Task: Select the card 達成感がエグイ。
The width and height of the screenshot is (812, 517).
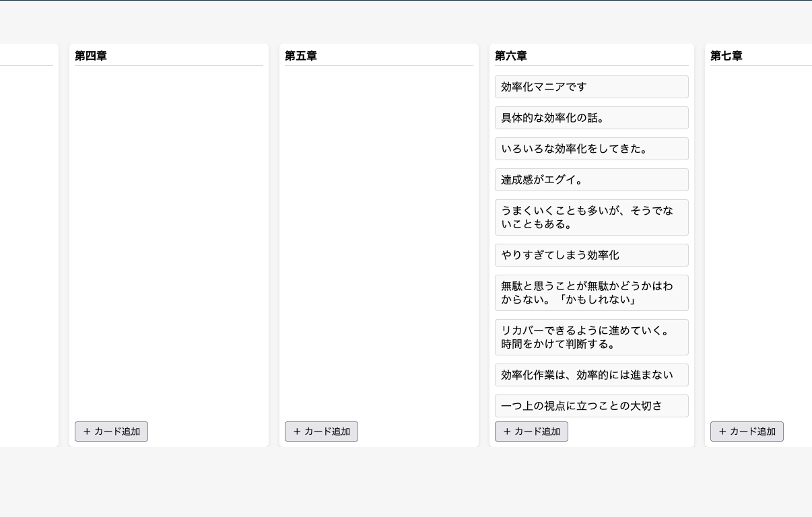Action: coord(592,180)
